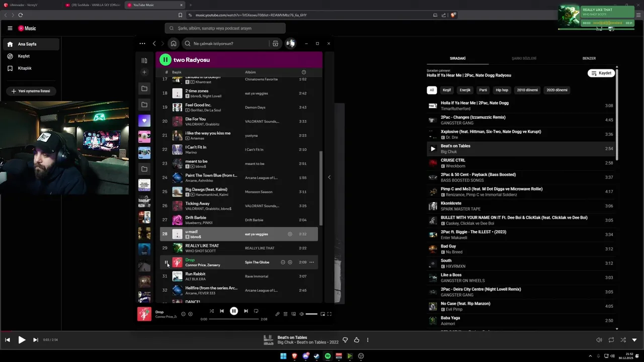
Task: Select the 2020 dönemi filter chip
Action: [x=557, y=90]
